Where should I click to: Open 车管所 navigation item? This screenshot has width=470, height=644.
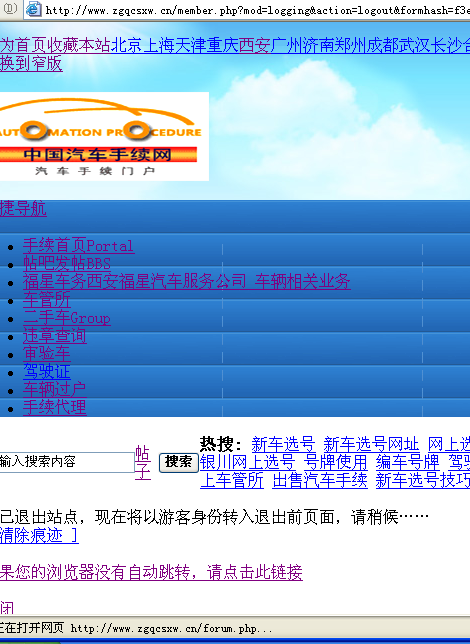click(x=47, y=300)
